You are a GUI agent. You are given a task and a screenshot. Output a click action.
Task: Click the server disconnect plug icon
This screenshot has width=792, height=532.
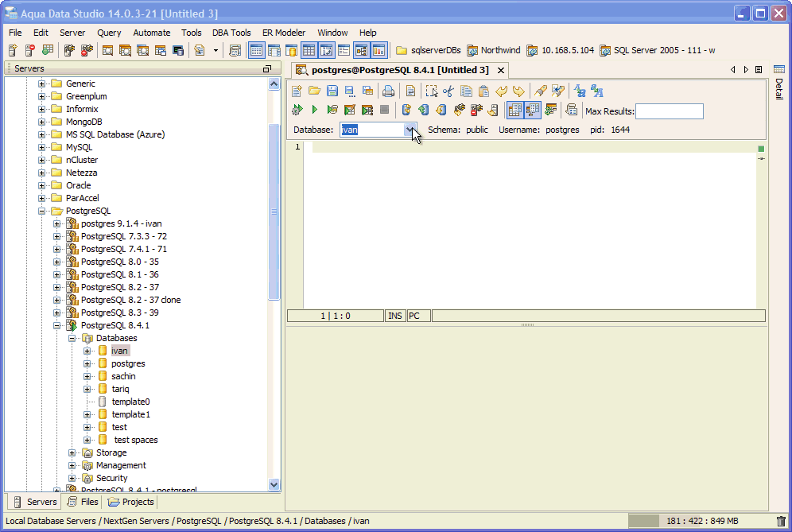(x=87, y=50)
